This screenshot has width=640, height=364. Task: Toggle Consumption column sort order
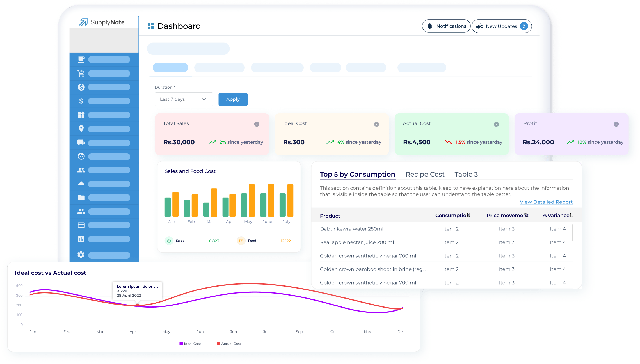tap(468, 215)
